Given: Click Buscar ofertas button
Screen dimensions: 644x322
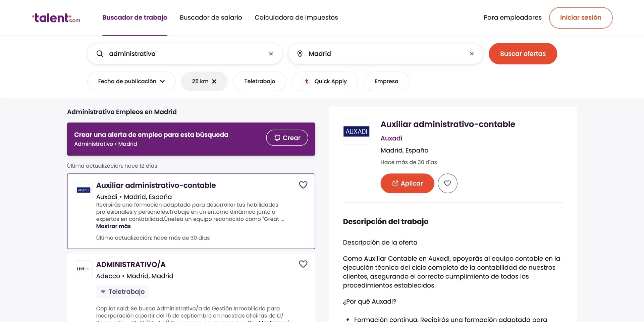Looking at the screenshot, I should 523,54.
